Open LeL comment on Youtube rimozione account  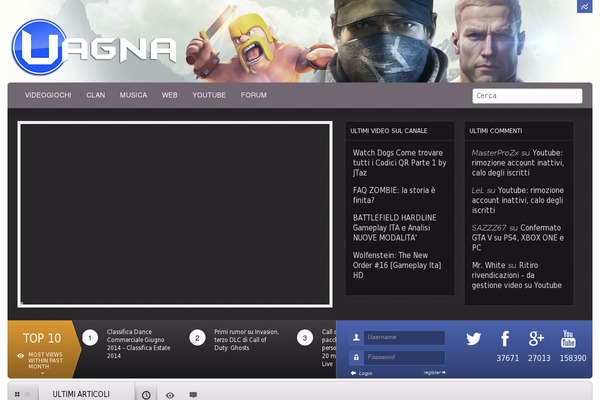518,200
